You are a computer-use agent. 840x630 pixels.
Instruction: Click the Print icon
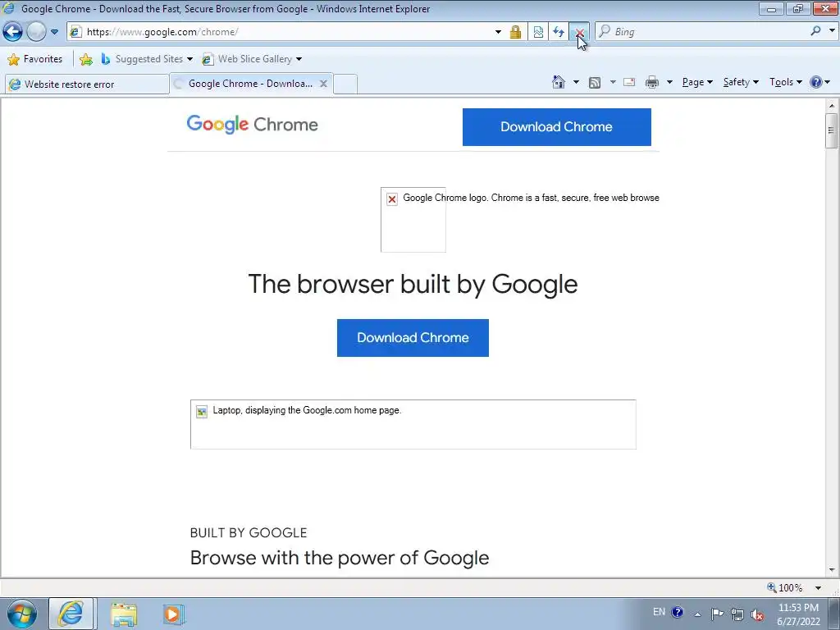tap(652, 82)
